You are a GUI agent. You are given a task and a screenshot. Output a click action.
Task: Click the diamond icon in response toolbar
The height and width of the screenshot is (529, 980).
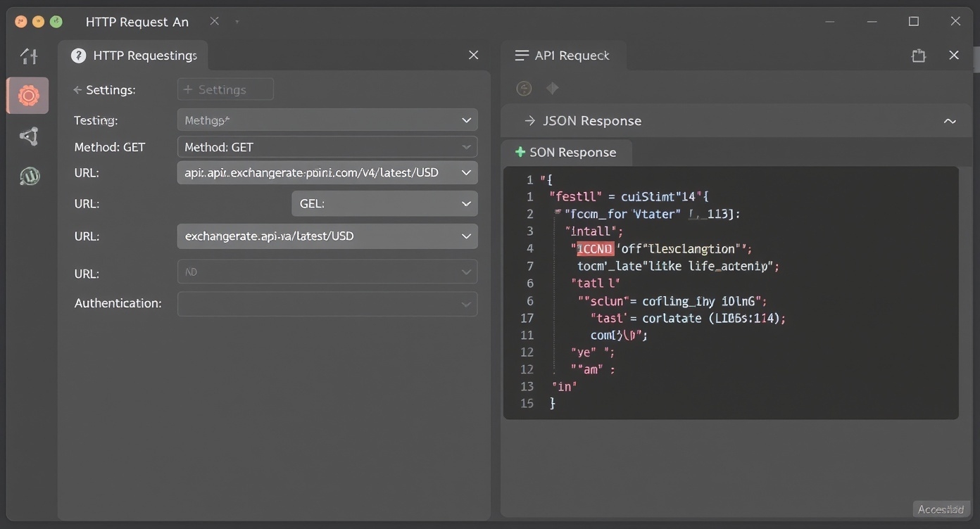point(553,88)
